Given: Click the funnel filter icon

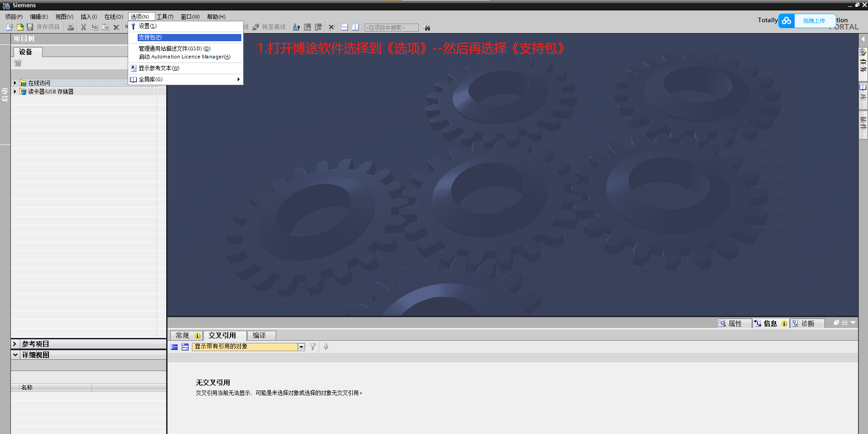Looking at the screenshot, I should 313,347.
